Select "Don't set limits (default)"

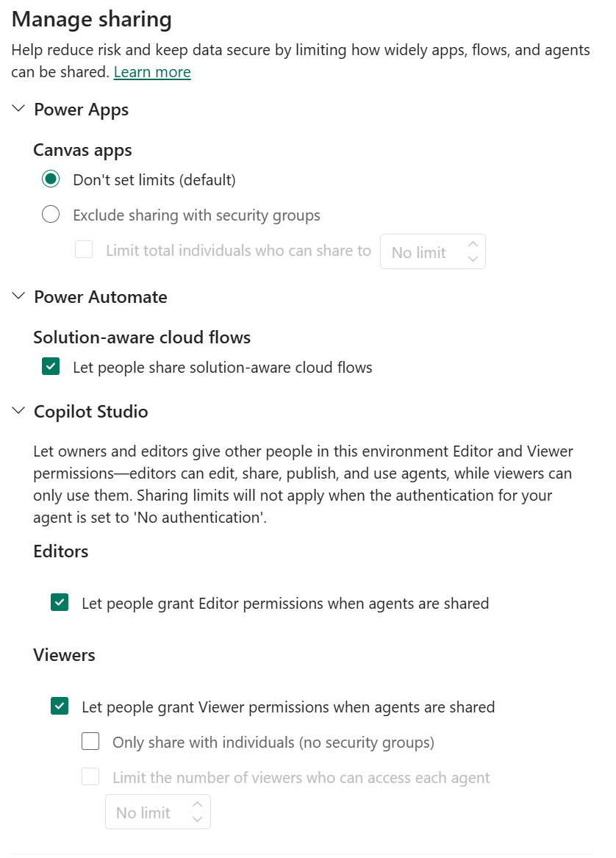tap(51, 179)
